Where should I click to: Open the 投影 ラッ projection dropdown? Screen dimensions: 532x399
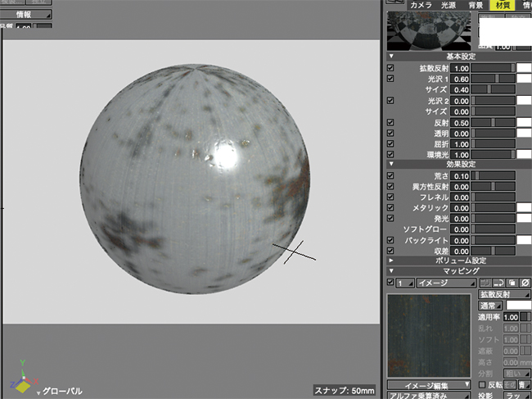tap(517, 396)
